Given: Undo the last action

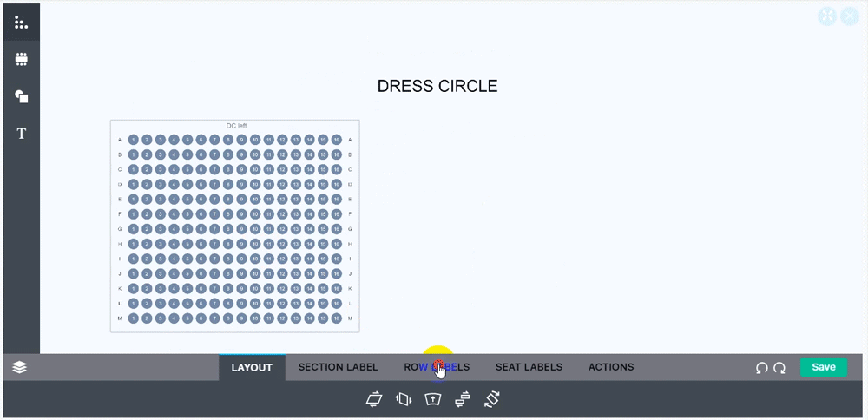Looking at the screenshot, I should pos(762,367).
